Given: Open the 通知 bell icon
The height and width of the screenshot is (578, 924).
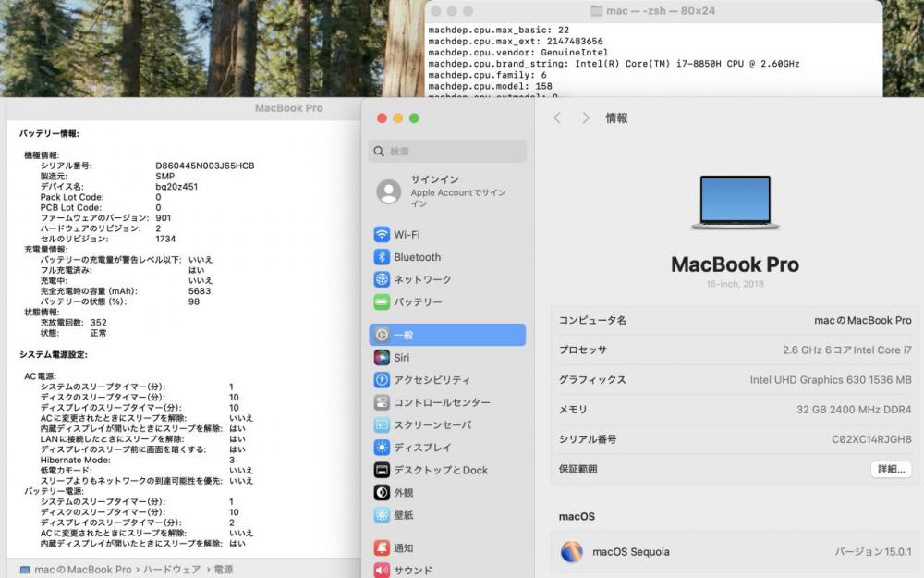Looking at the screenshot, I should [382, 547].
